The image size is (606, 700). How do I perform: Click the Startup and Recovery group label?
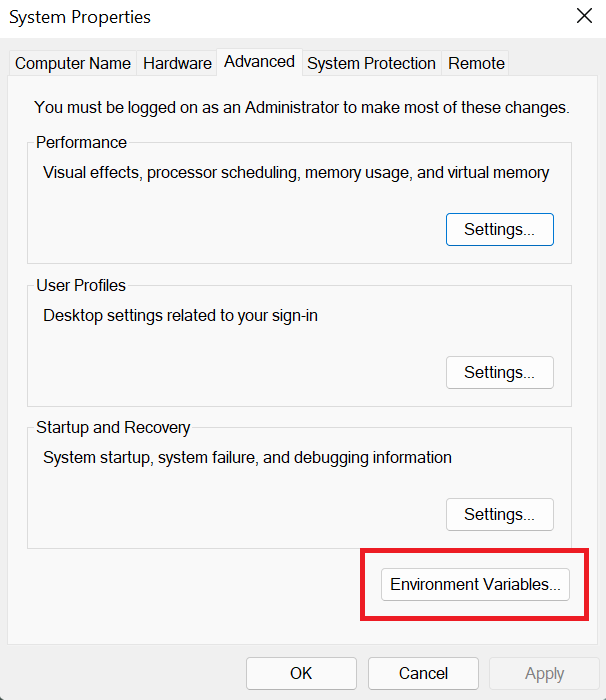click(x=113, y=428)
